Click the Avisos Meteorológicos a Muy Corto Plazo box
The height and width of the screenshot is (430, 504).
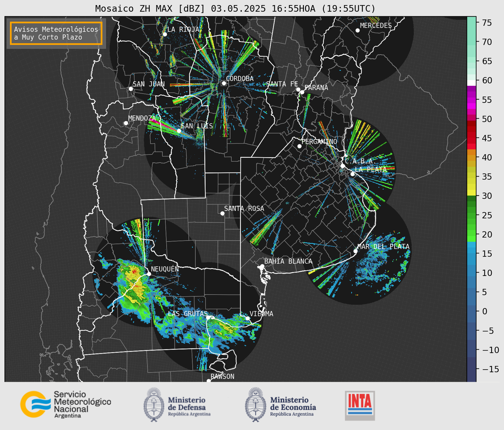click(x=56, y=33)
